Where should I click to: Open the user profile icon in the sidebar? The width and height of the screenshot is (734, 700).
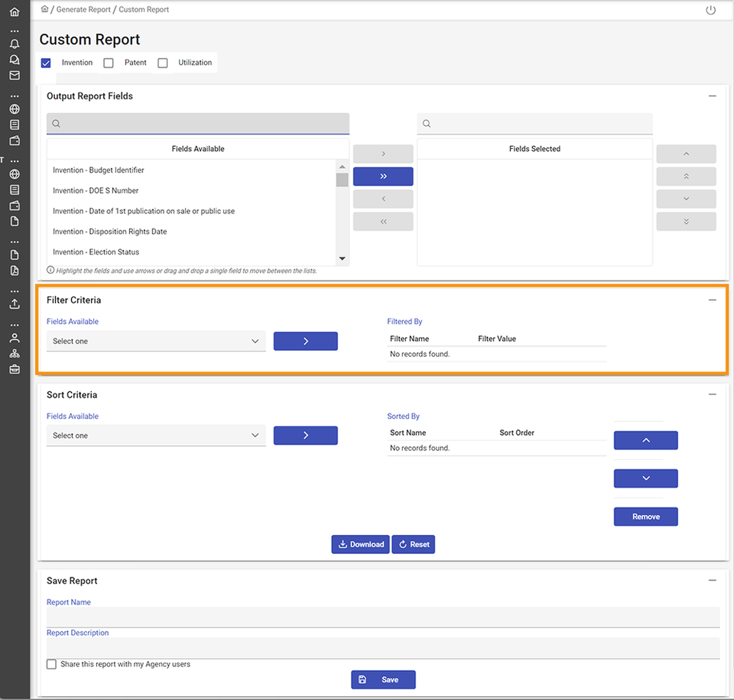coord(14,337)
